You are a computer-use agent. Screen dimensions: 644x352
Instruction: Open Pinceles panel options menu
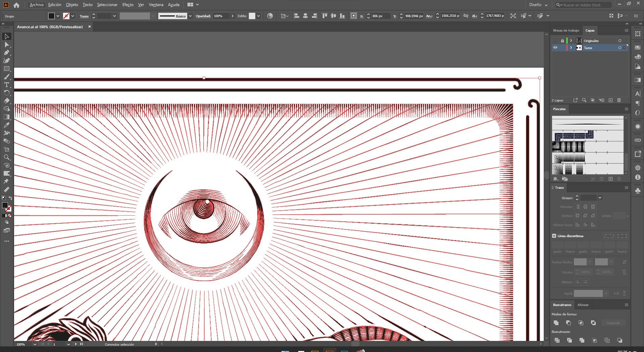point(626,109)
